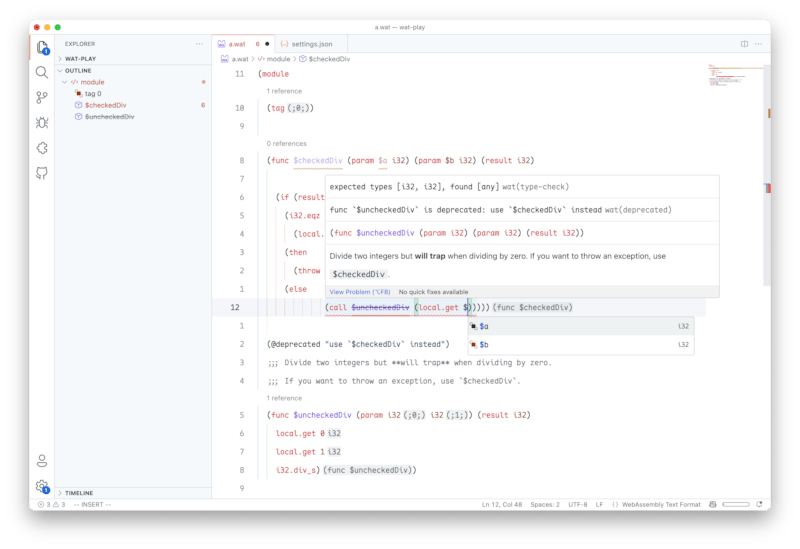Click the View Problem link in hover
Screen dimensions: 800x549
click(349, 292)
